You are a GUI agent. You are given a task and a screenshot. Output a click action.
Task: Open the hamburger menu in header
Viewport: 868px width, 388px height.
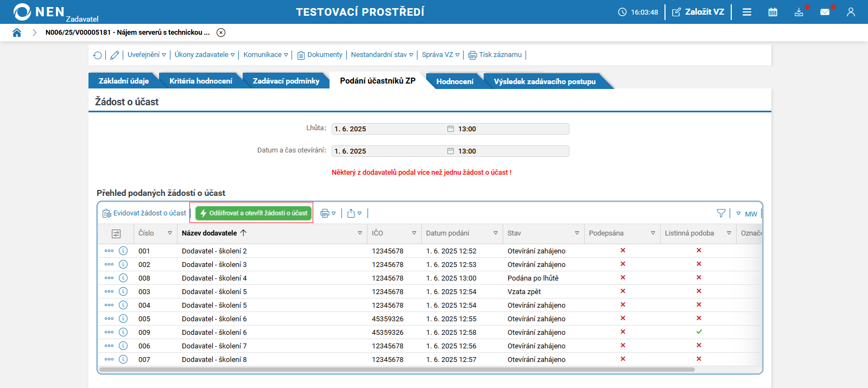747,12
